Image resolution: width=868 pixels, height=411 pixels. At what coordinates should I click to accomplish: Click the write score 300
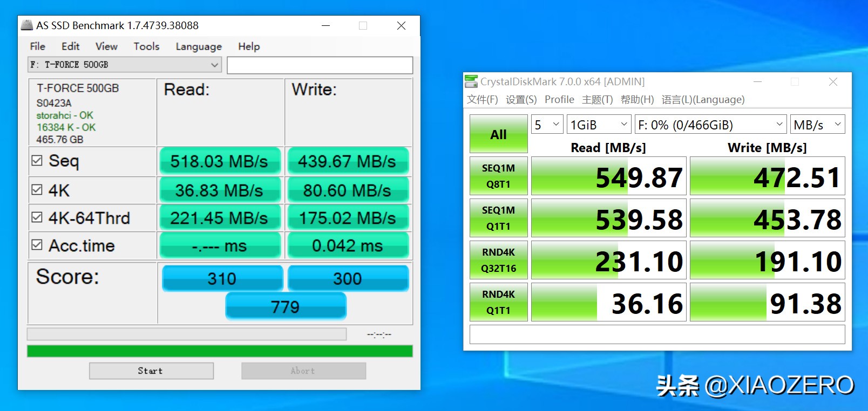click(x=348, y=278)
